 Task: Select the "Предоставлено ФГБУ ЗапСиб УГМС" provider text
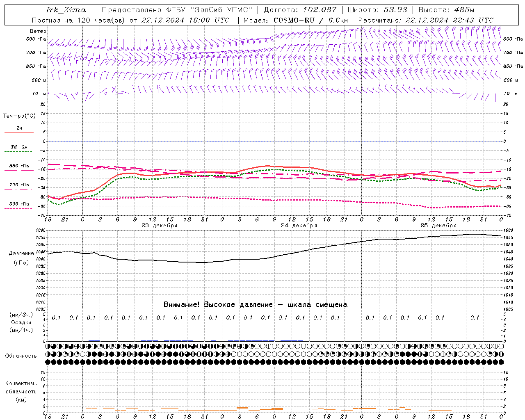pos(177,10)
